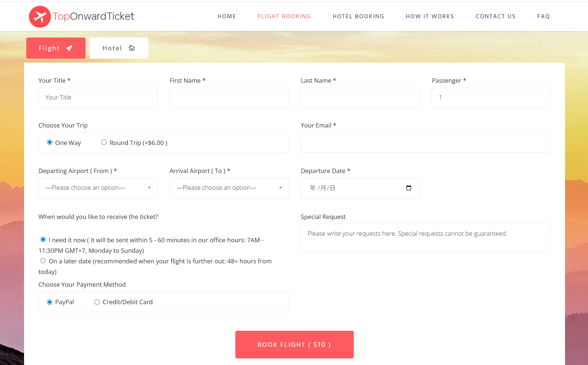Viewport: 588px width, 365px height.
Task: Select PayPal as payment method
Action: pos(50,302)
